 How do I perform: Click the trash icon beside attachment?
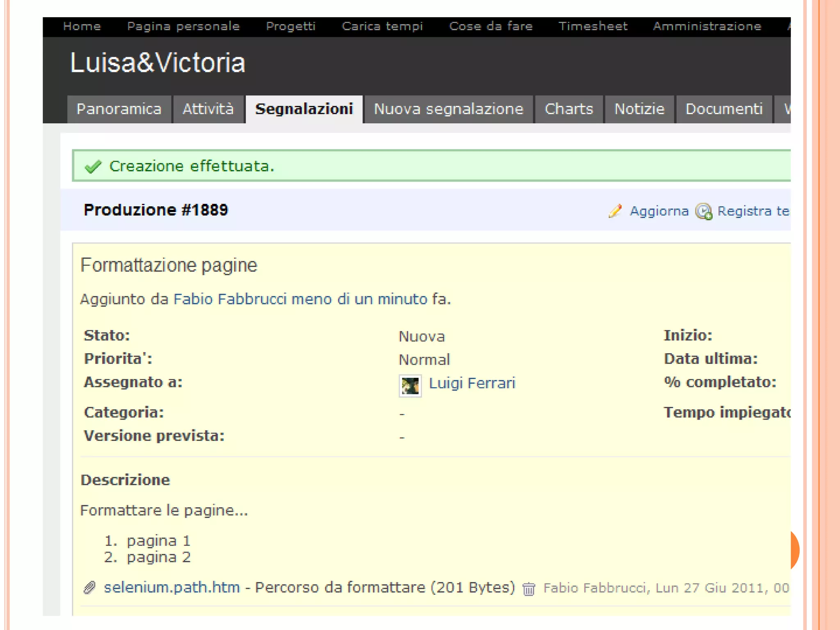[529, 589]
